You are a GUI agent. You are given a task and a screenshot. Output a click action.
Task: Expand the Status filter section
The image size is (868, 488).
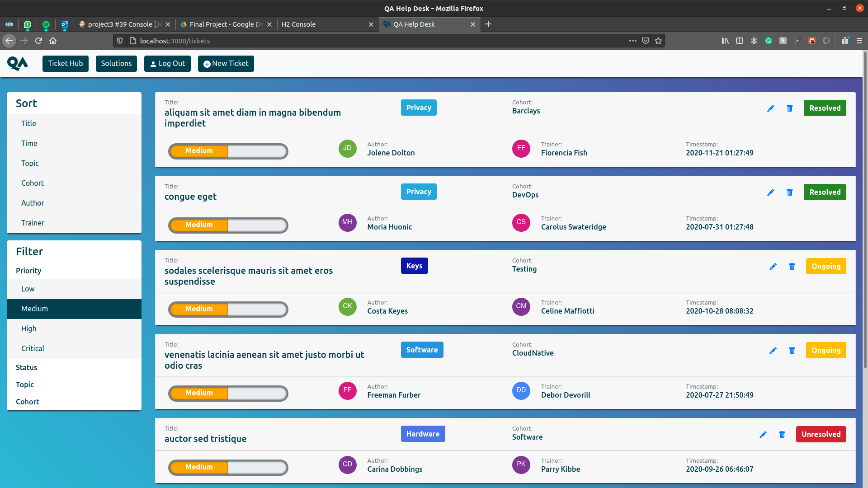coord(26,367)
